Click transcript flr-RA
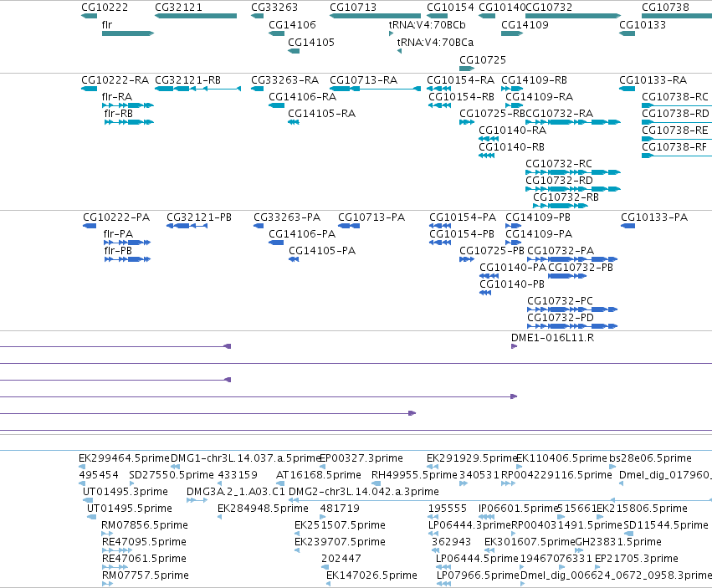This screenshot has height=588, width=712. click(116, 97)
